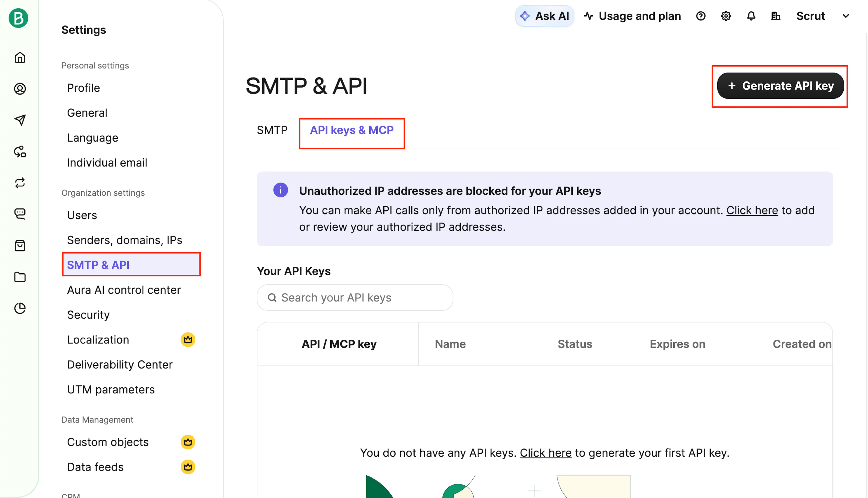
Task: Open the Contacts icon in the sidebar
Action: [20, 89]
